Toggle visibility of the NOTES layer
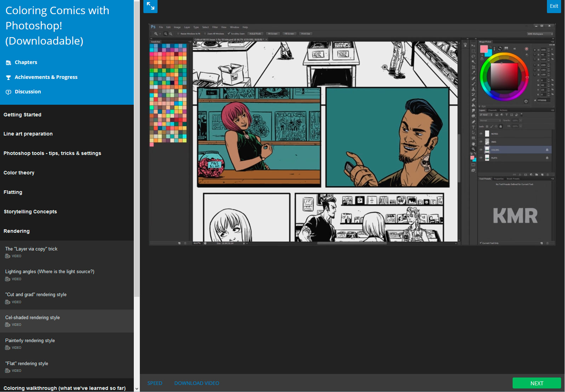565x392 pixels. [481, 134]
